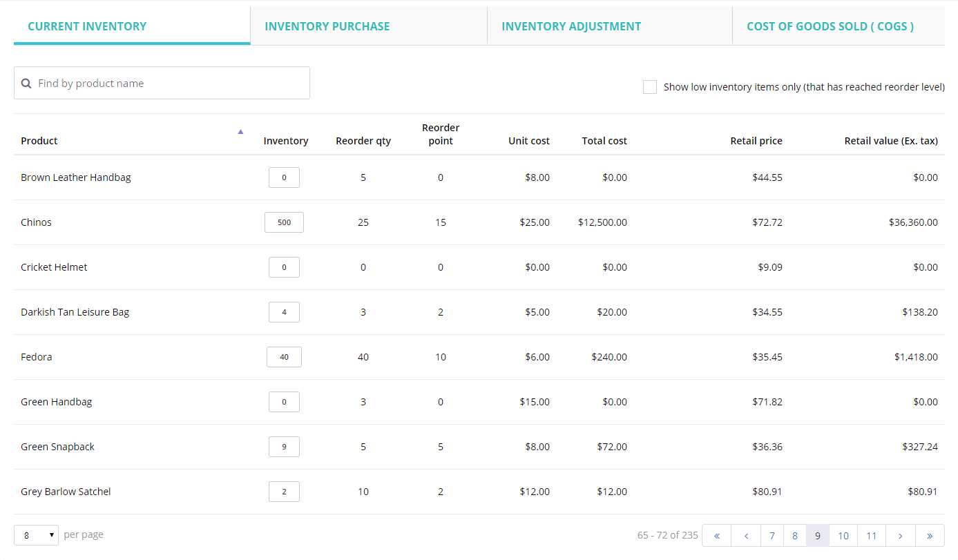Edit the Chinos inventory quantity field
Image resolution: width=958 pixels, height=560 pixels.
(284, 222)
